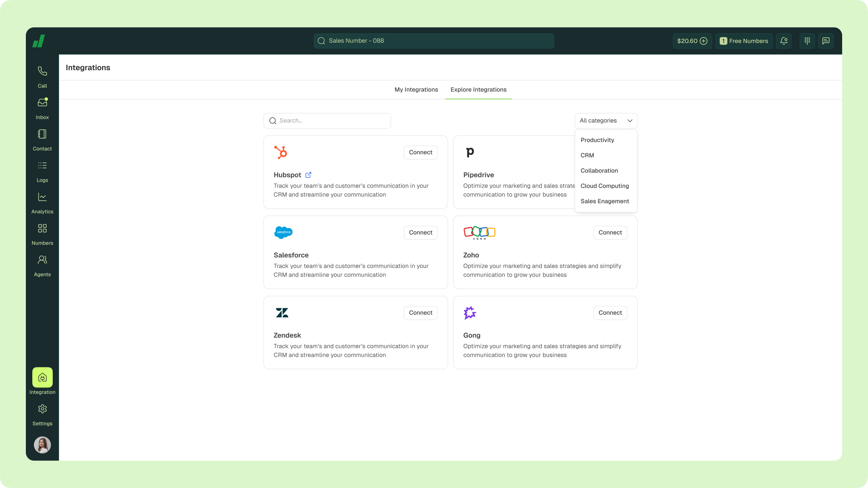
Task: Open the dial pad grid icon
Action: (807, 41)
